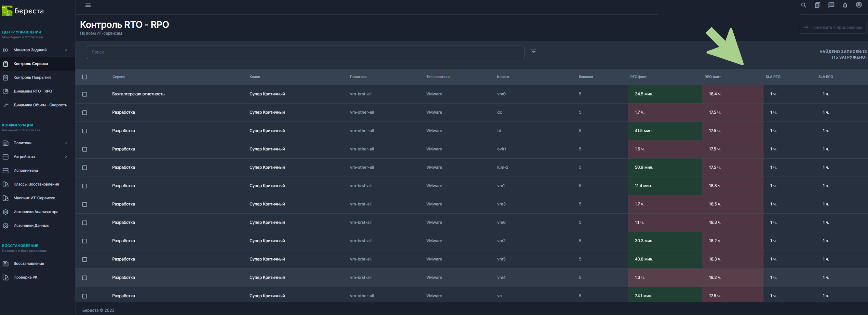Open the user account profile icon
This screenshot has height=315, width=868.
(x=859, y=5)
